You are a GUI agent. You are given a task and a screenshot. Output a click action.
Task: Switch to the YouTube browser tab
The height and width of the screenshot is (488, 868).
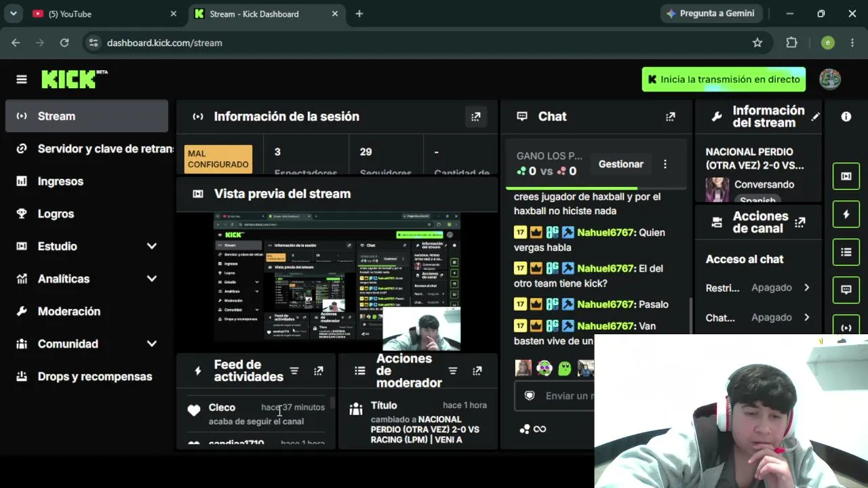pyautogui.click(x=104, y=14)
